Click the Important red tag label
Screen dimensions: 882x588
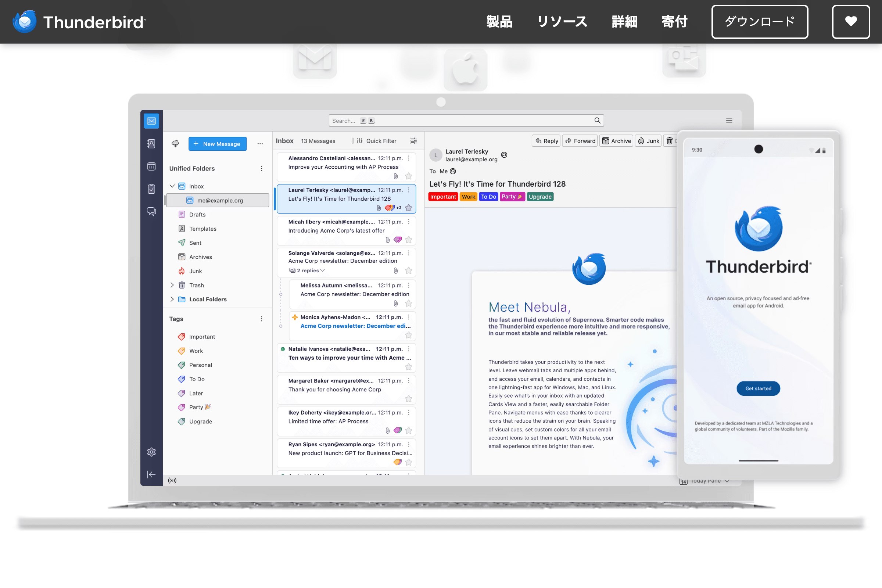(x=443, y=197)
